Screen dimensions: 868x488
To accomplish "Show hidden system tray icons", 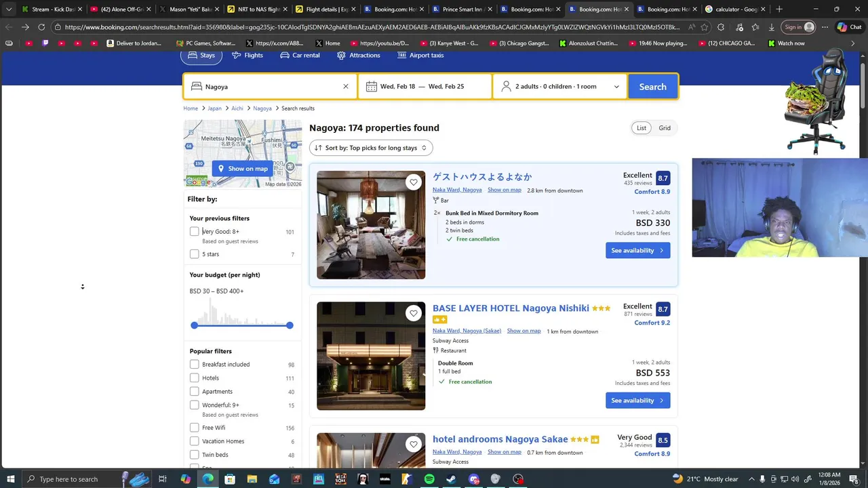I will tap(751, 479).
